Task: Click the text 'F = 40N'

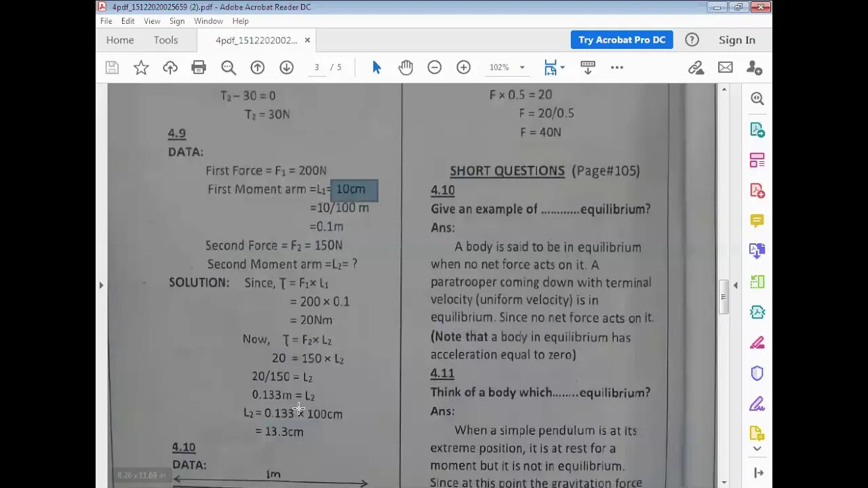Action: tap(540, 132)
